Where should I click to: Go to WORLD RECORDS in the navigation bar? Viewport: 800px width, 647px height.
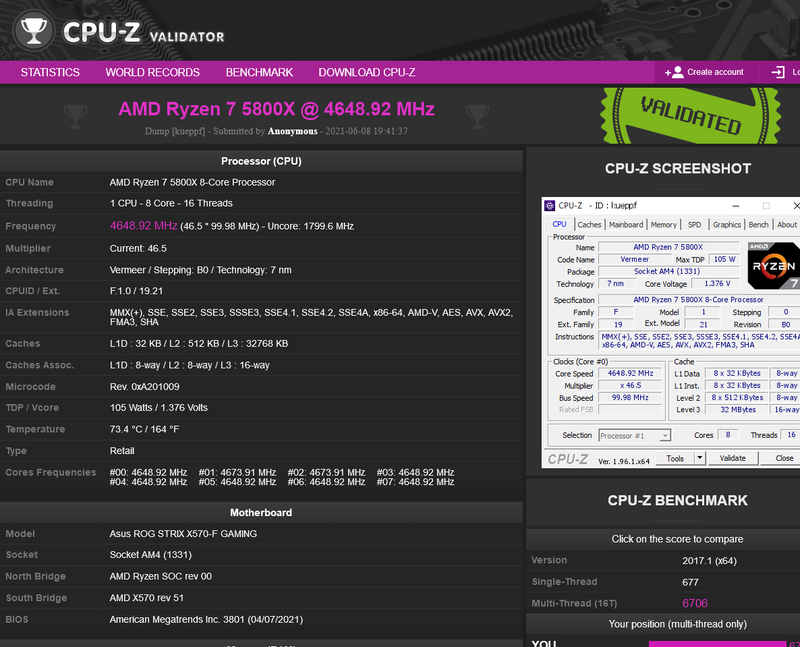click(x=153, y=72)
